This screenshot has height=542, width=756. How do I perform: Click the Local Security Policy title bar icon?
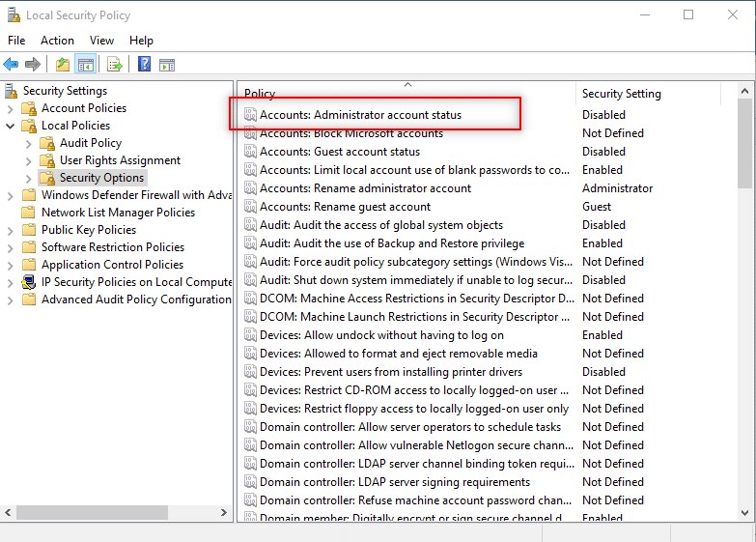coord(14,14)
